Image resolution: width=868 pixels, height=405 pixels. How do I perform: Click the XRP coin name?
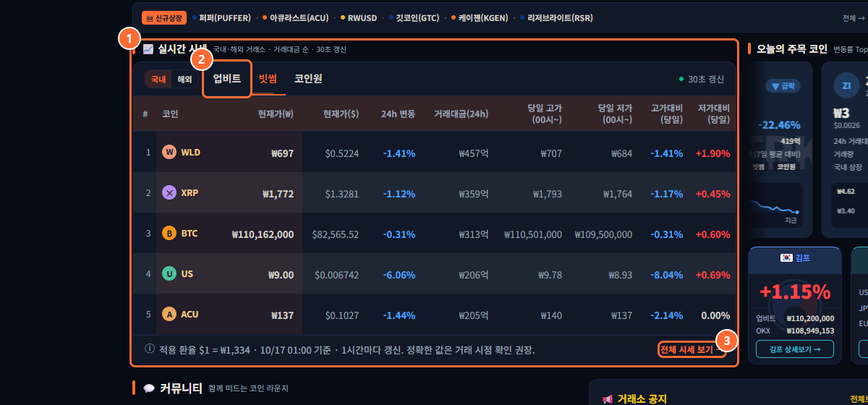(190, 193)
